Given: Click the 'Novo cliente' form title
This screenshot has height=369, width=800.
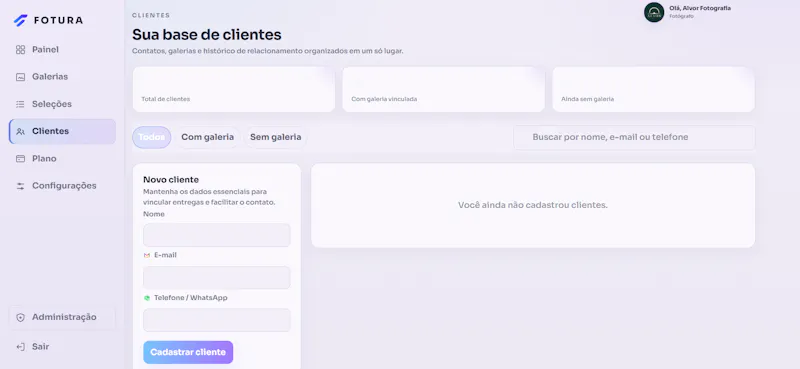Looking at the screenshot, I should (x=171, y=180).
